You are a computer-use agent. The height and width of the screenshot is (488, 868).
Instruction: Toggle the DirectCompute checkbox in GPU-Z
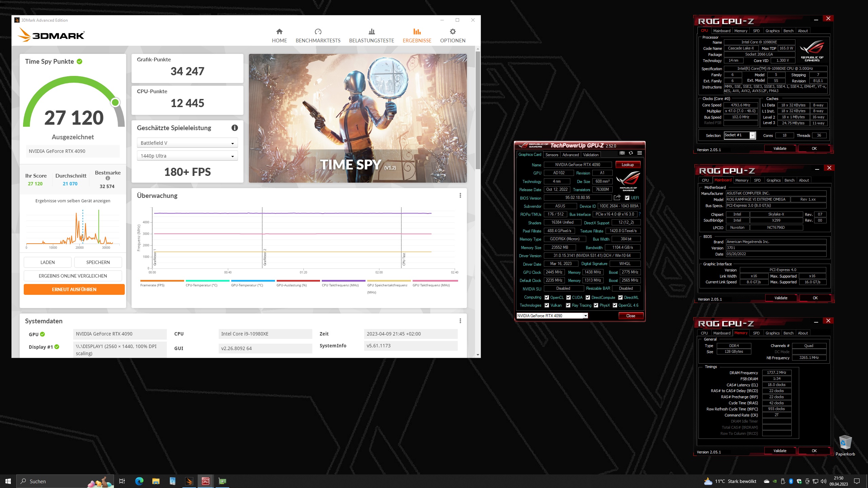click(588, 298)
